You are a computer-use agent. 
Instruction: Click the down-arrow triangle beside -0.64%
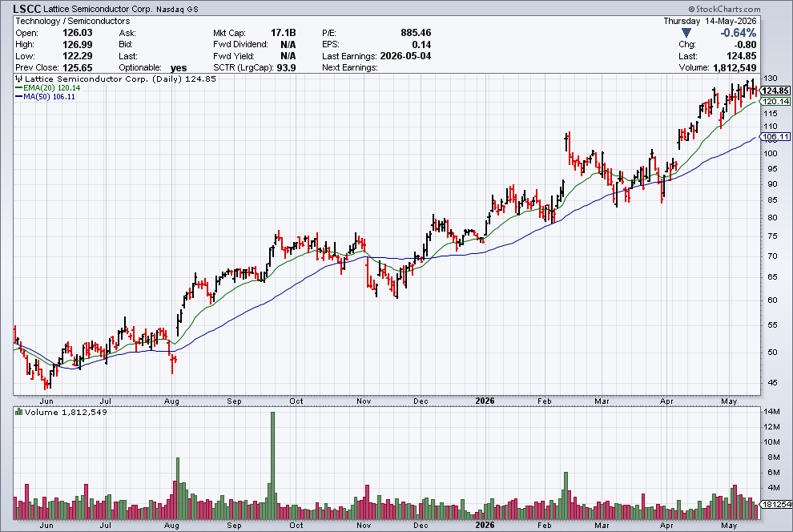pyautogui.click(x=686, y=33)
